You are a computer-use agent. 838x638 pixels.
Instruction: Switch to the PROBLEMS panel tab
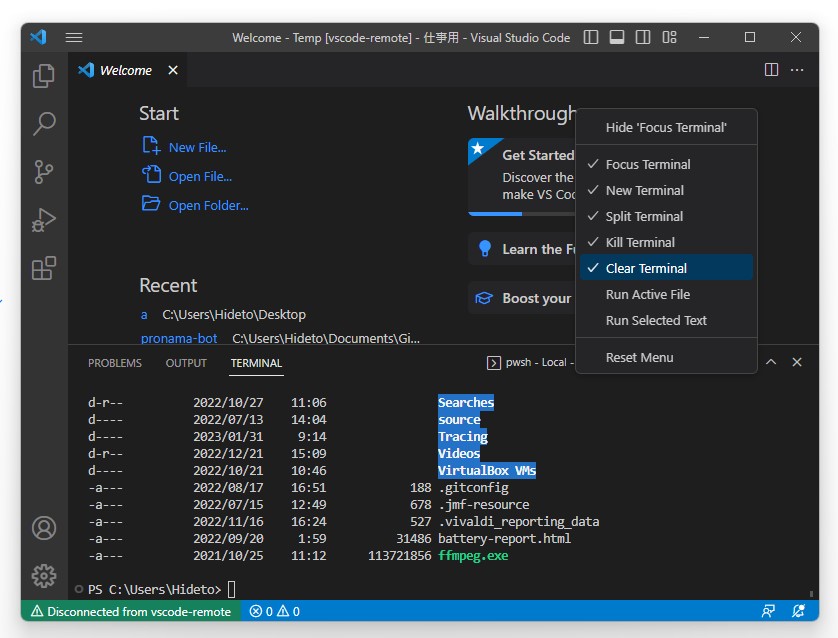pyautogui.click(x=115, y=363)
